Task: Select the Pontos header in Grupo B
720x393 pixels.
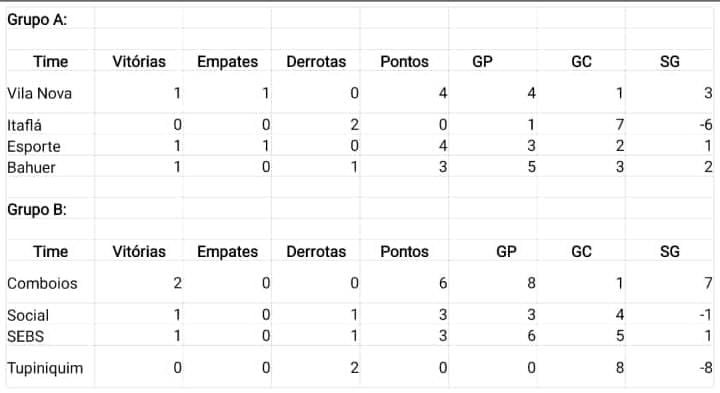Action: coord(404,252)
